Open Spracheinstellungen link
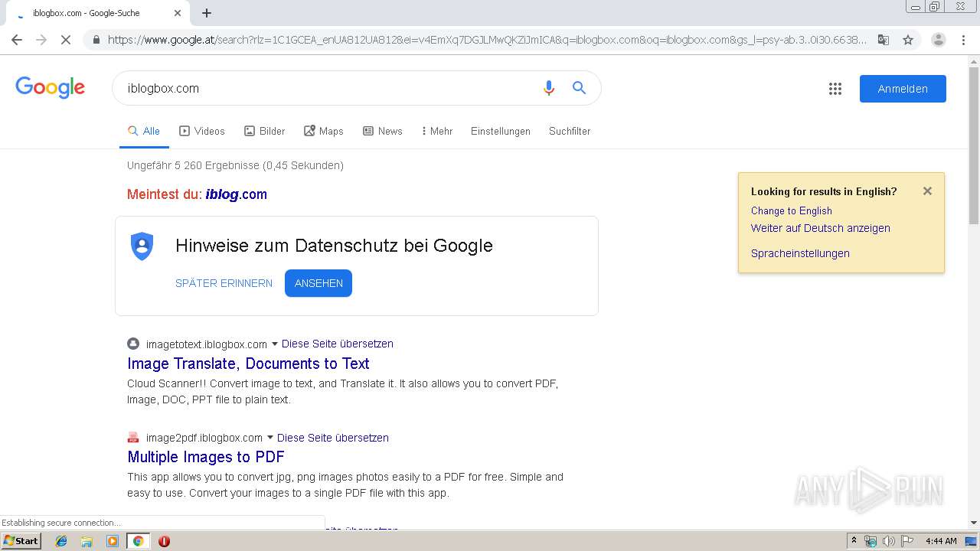Viewport: 980px width, 551px height. tap(800, 253)
